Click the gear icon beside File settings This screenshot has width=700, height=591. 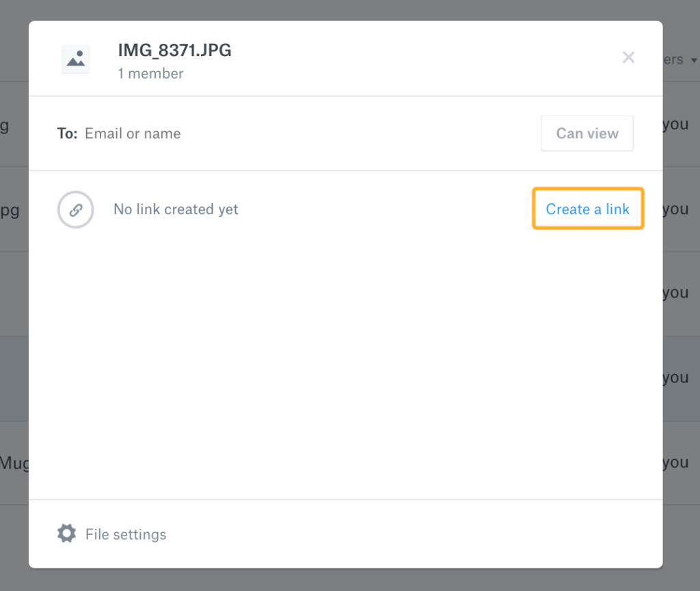pyautogui.click(x=66, y=534)
